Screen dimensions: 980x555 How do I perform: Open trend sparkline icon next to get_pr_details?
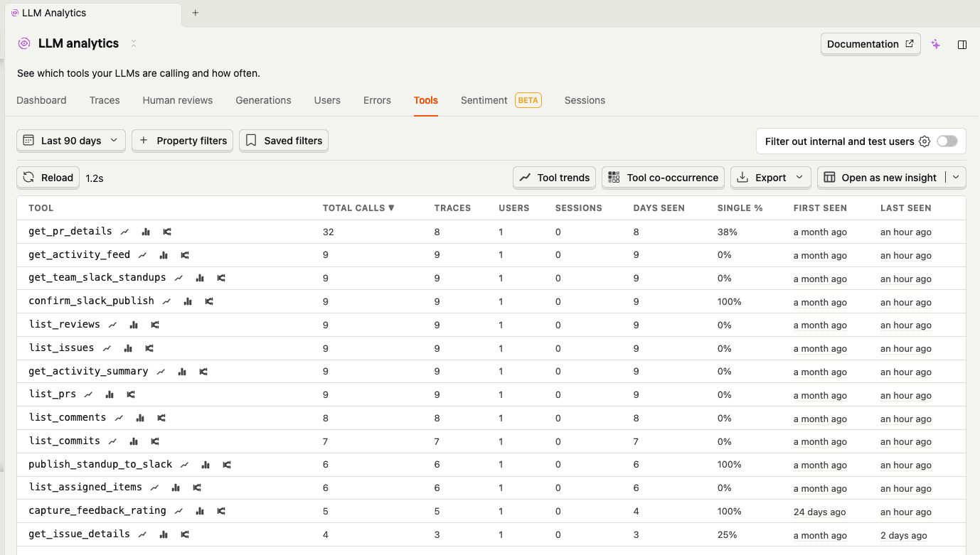click(124, 231)
